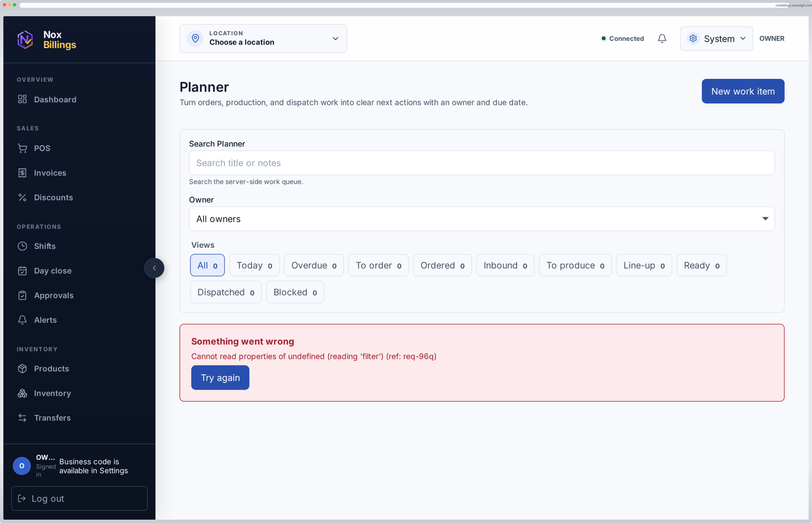
Task: Click the Nox Billings logo icon
Action: 25,39
